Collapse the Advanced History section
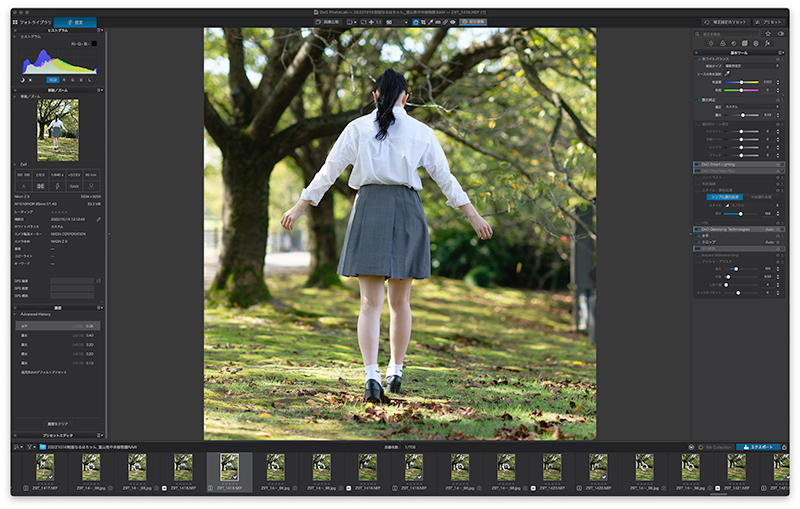This screenshot has height=509, width=800. (15, 314)
